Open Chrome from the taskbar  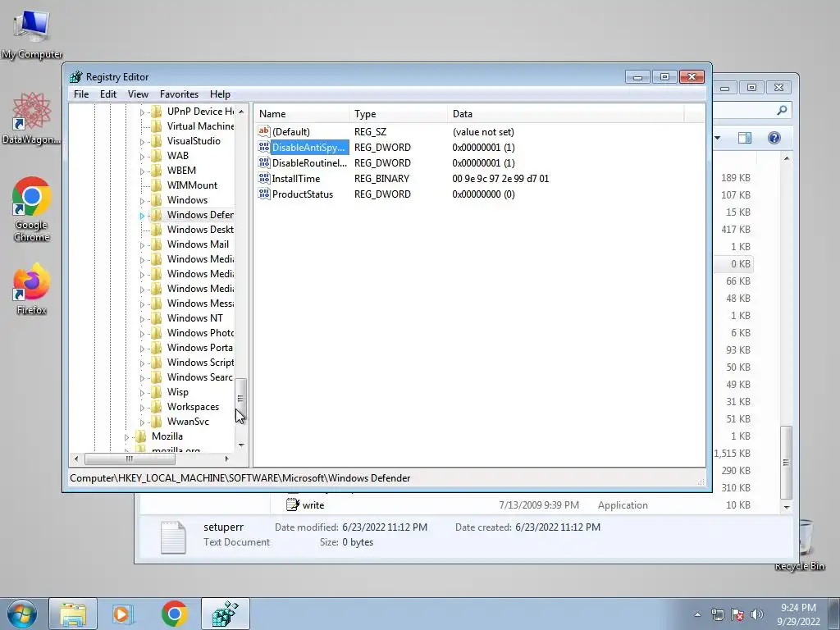174,614
